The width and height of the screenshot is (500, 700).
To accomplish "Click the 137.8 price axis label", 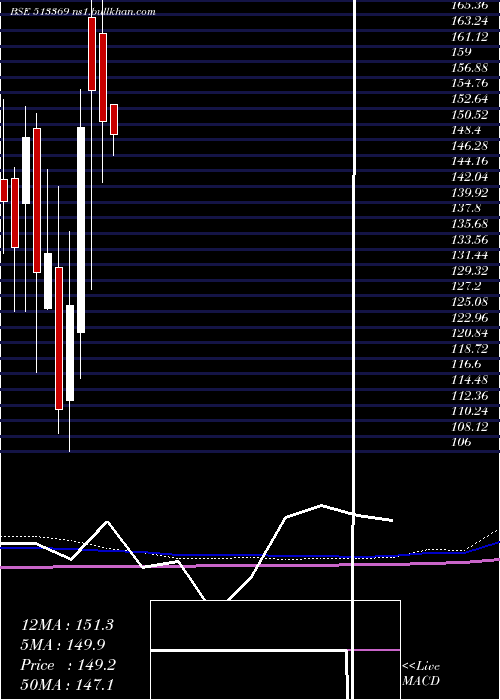I will [466, 208].
